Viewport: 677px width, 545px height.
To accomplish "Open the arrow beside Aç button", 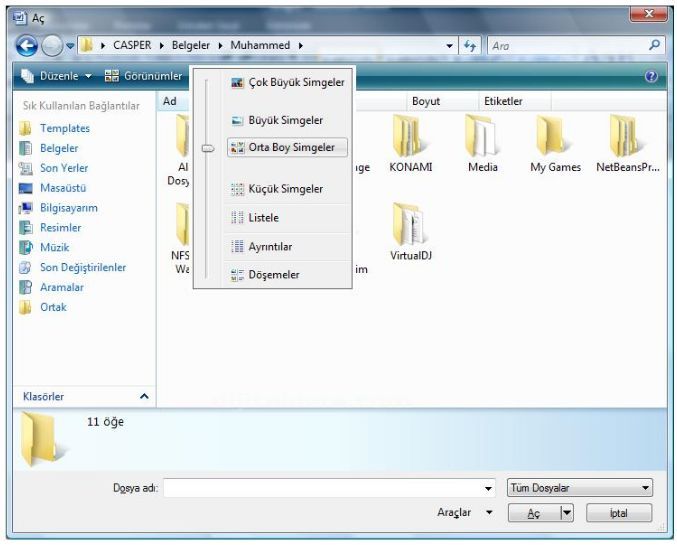I will [x=567, y=513].
